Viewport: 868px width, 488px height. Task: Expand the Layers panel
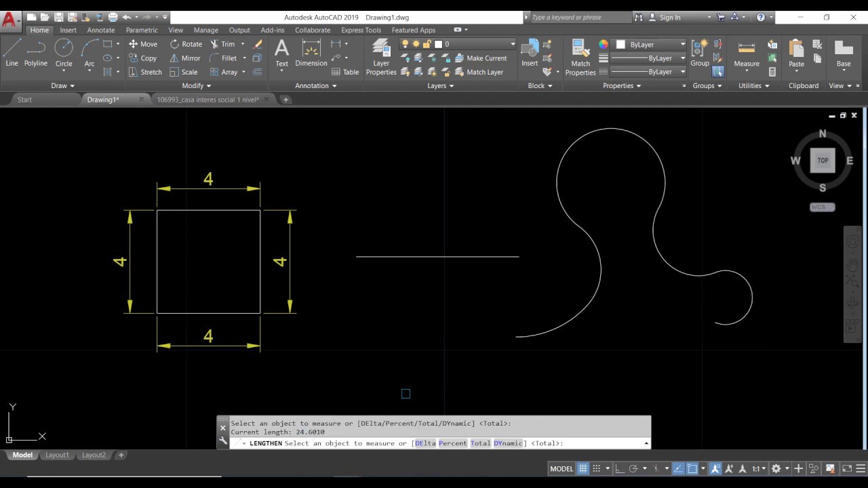pos(441,85)
